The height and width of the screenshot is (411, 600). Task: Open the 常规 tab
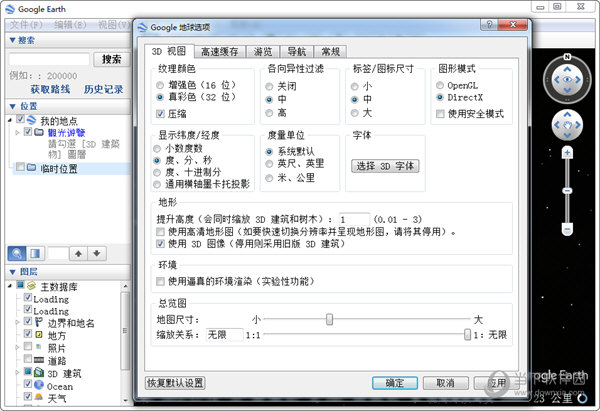coord(330,52)
